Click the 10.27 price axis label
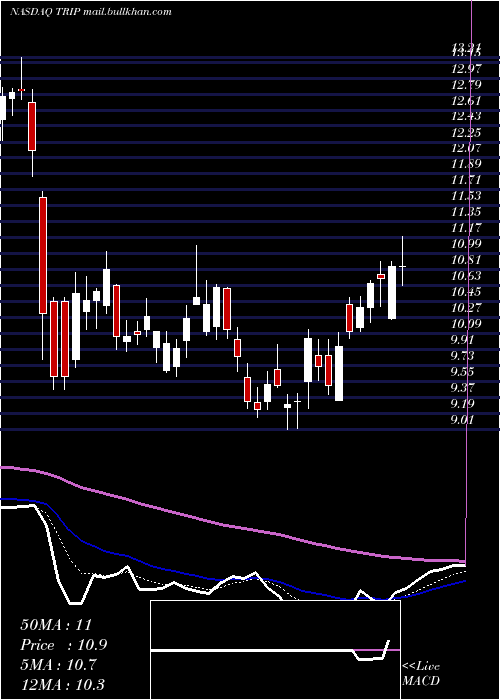Viewport: 500px width, 700px height. pos(467,308)
